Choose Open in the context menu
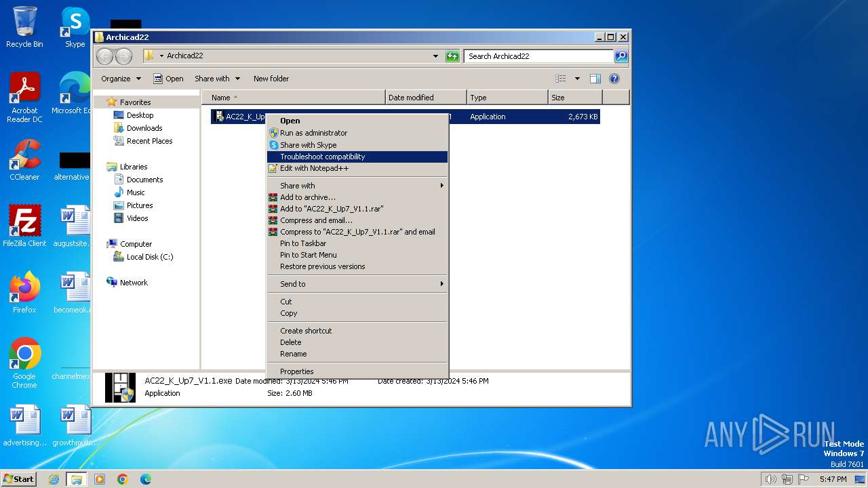 357,121
